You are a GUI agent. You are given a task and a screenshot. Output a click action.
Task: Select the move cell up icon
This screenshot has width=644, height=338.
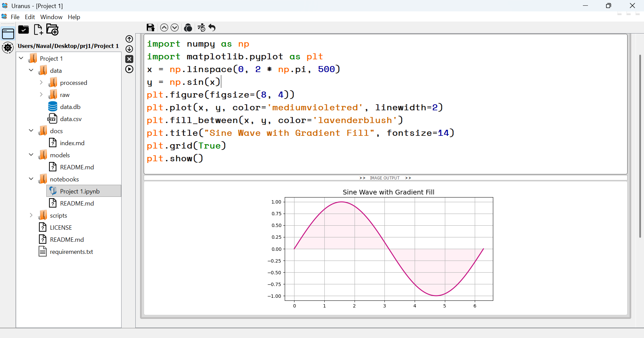pyautogui.click(x=164, y=27)
